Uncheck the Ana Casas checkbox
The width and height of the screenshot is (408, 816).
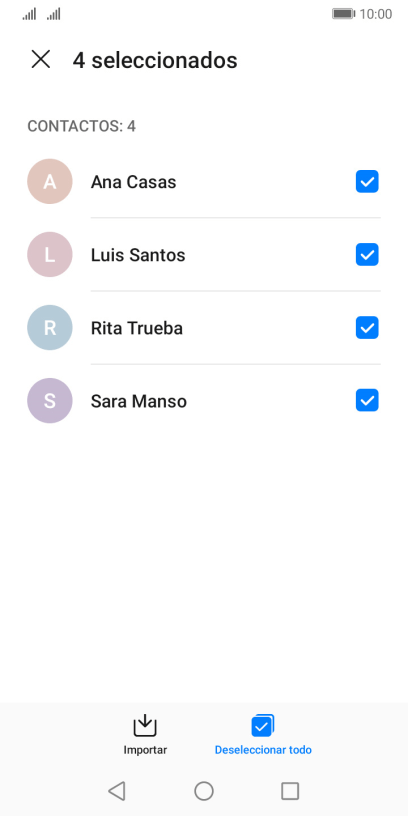click(x=367, y=182)
